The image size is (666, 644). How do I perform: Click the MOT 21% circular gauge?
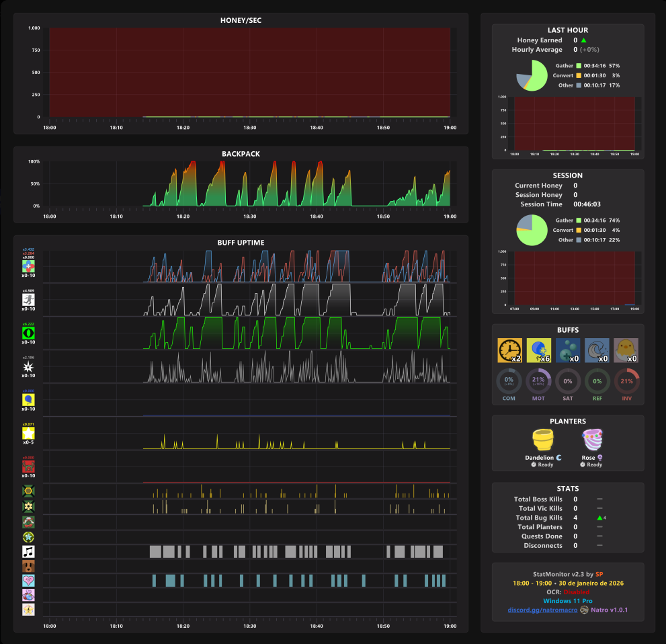[x=538, y=381]
